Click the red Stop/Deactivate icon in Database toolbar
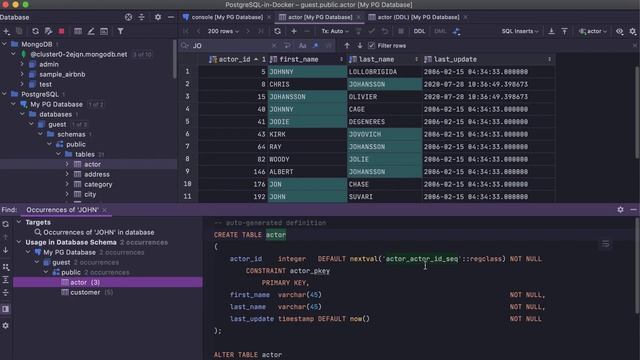The image size is (640, 360). [x=62, y=31]
